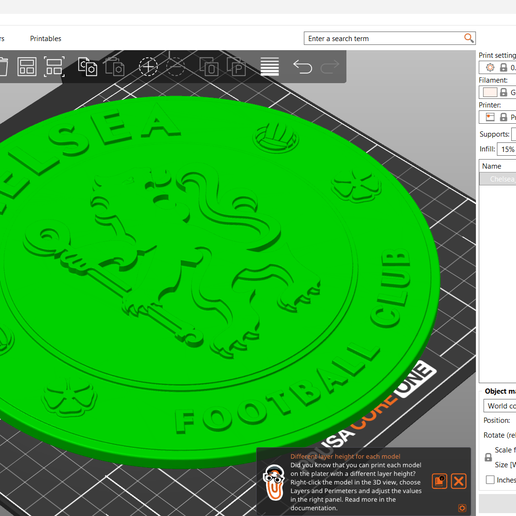The image size is (516, 516).
Task: Open the Printables tab
Action: pos(46,39)
